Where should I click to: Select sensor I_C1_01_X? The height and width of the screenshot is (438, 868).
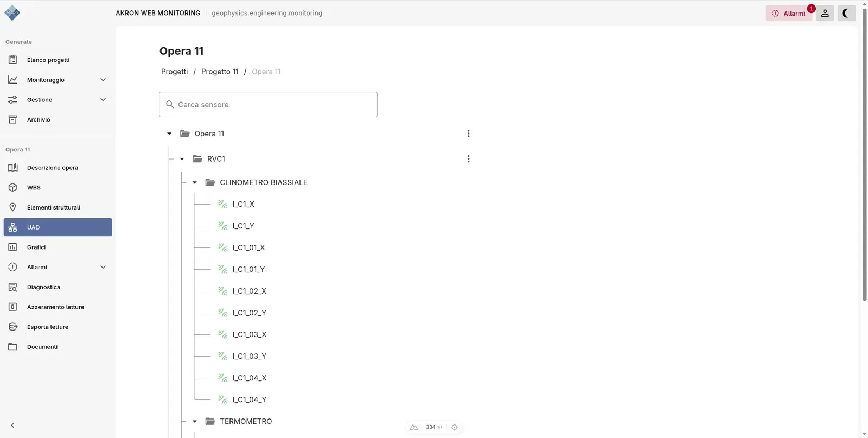(x=248, y=247)
